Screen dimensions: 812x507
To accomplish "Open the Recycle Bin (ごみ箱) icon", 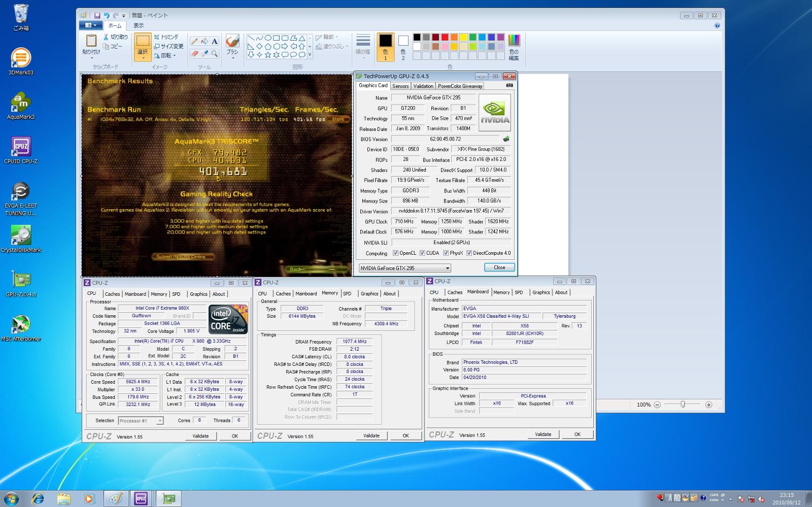I will pos(21,18).
